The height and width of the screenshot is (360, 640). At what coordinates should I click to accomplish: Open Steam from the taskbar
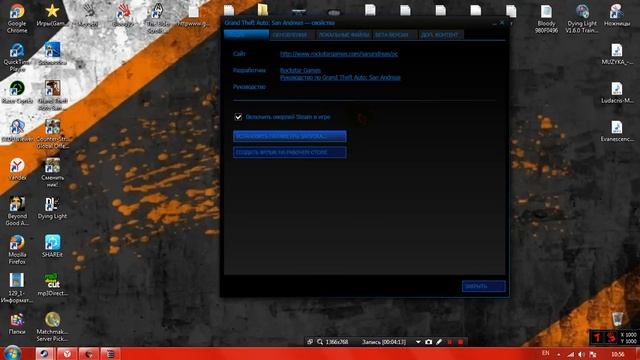pos(44,354)
